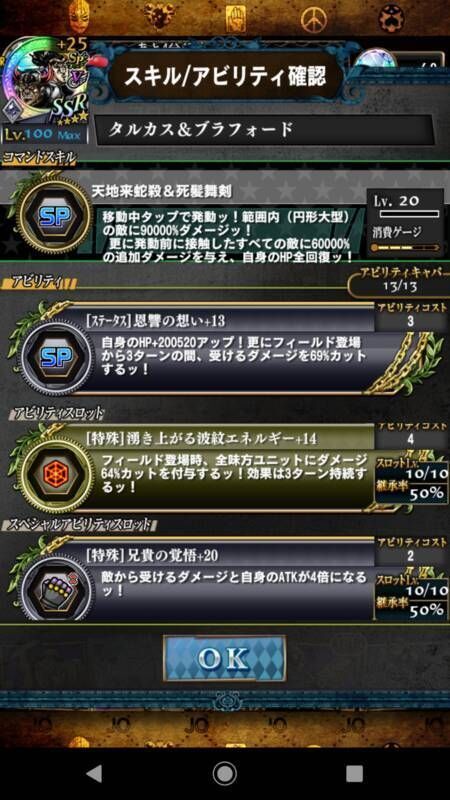Tap the SP status ability icon

point(56,357)
